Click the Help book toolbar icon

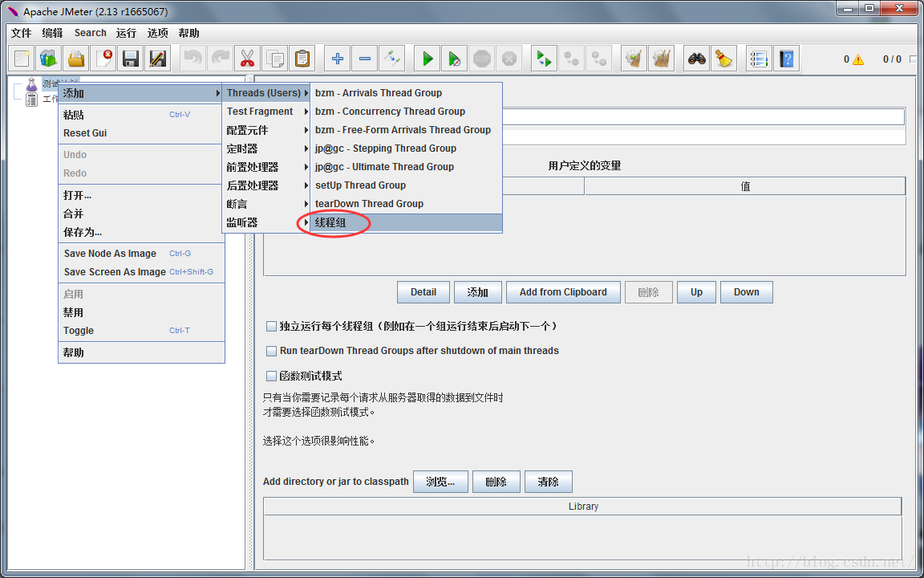click(x=786, y=59)
